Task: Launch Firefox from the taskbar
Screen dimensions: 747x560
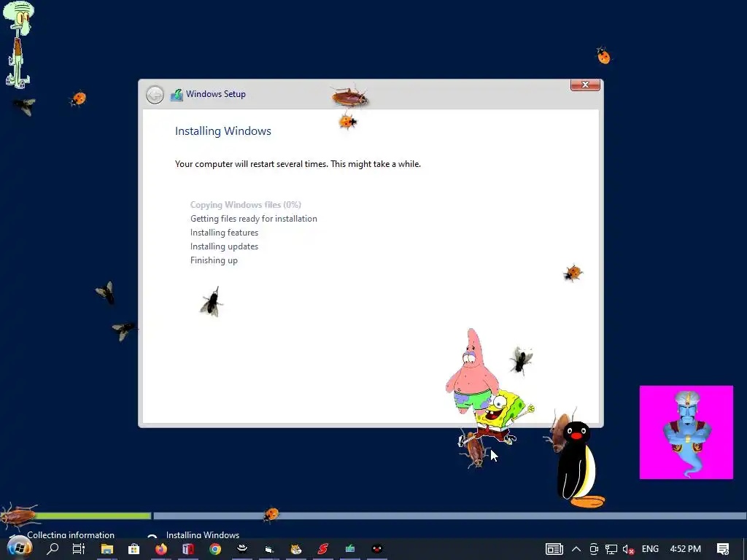Action: (161, 549)
